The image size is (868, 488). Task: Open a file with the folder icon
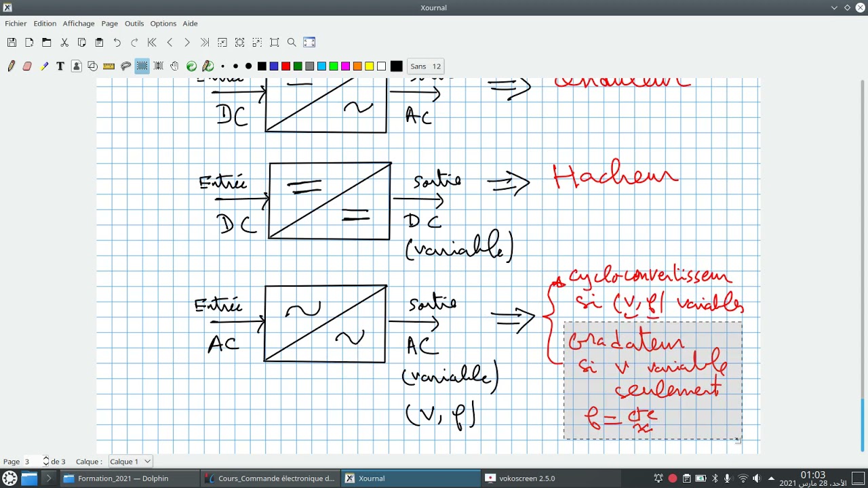[x=47, y=42]
